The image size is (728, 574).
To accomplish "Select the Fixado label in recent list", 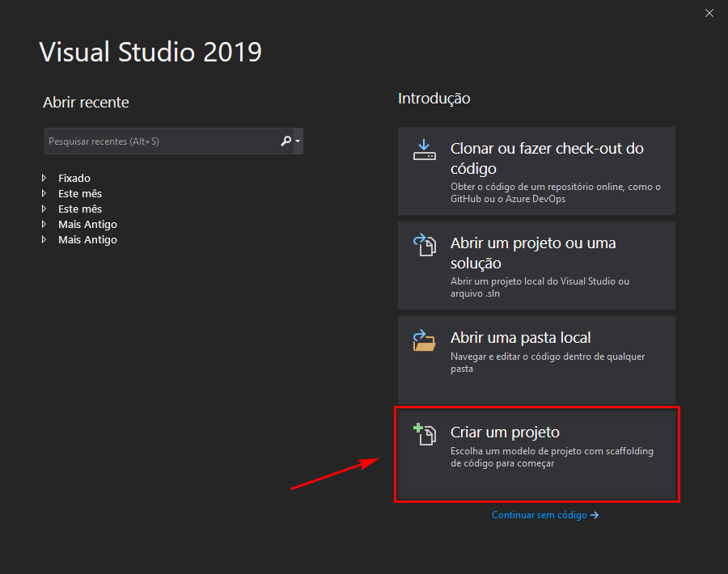I will point(74,179).
